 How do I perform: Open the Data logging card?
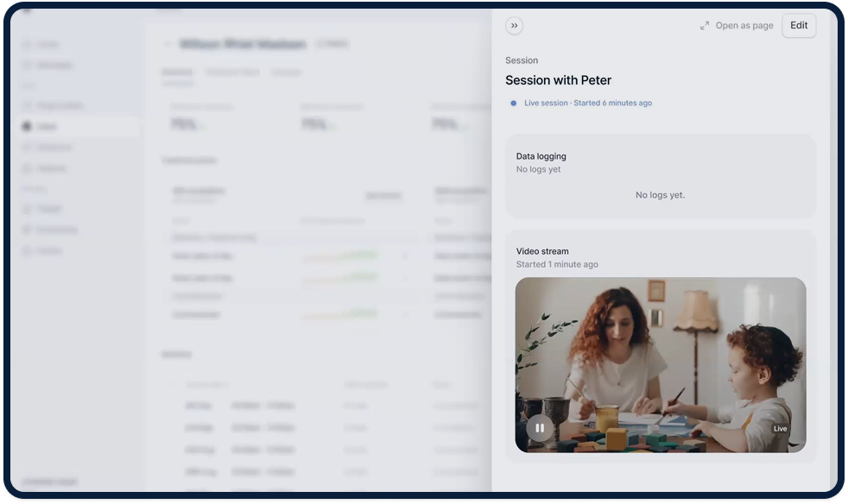(660, 175)
